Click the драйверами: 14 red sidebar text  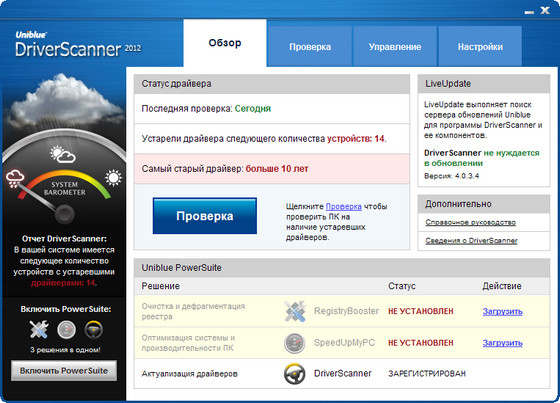pyautogui.click(x=64, y=283)
